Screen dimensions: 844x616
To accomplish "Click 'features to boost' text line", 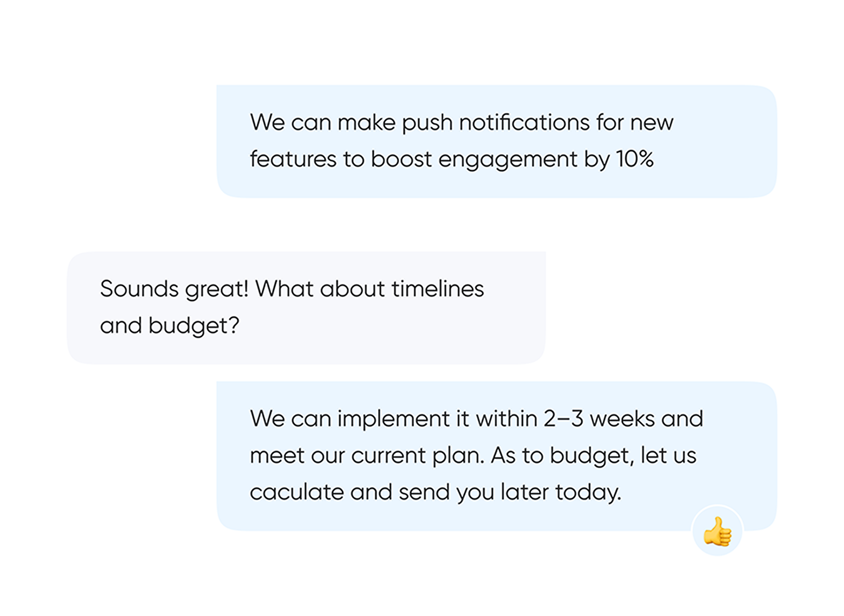I will coord(341,159).
